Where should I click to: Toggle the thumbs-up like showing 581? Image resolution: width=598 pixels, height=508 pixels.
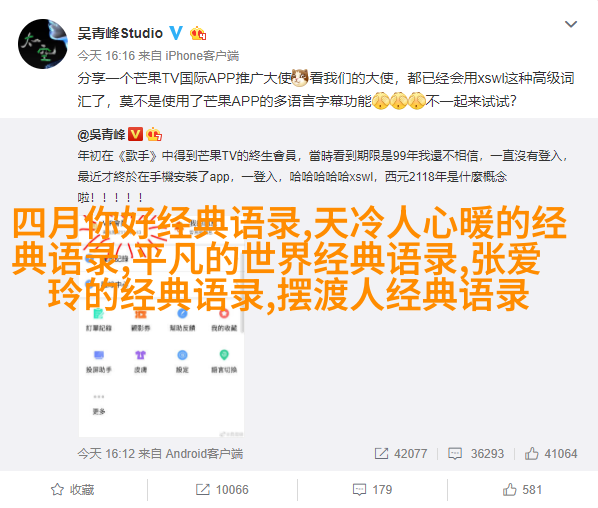tap(522, 489)
